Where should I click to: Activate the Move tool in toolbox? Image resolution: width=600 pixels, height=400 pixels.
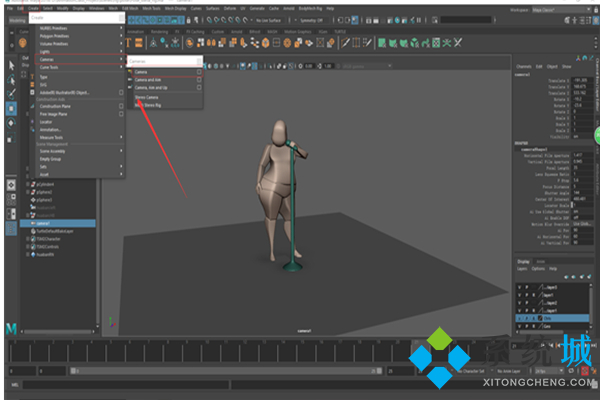point(10,108)
